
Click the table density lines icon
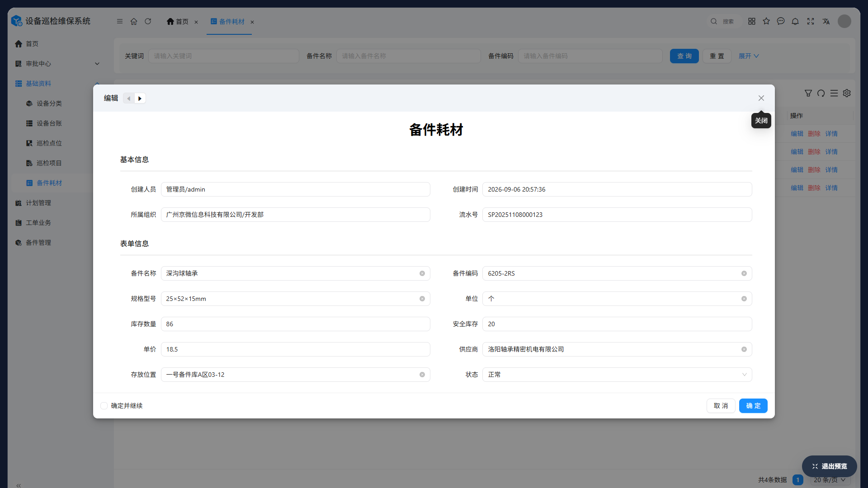(834, 93)
